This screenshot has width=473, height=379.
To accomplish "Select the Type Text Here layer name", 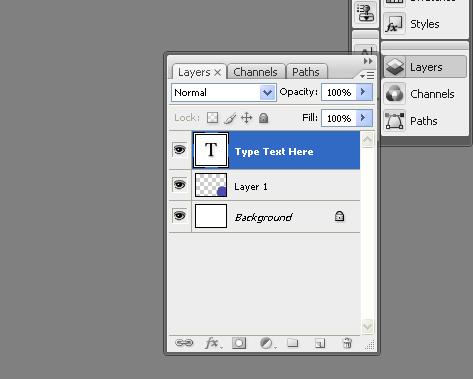I will coord(274,152).
